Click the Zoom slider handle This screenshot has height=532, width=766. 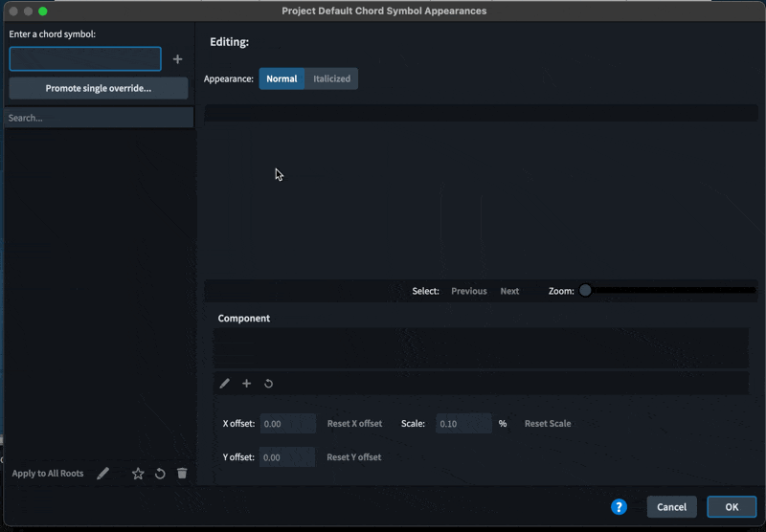(x=585, y=291)
